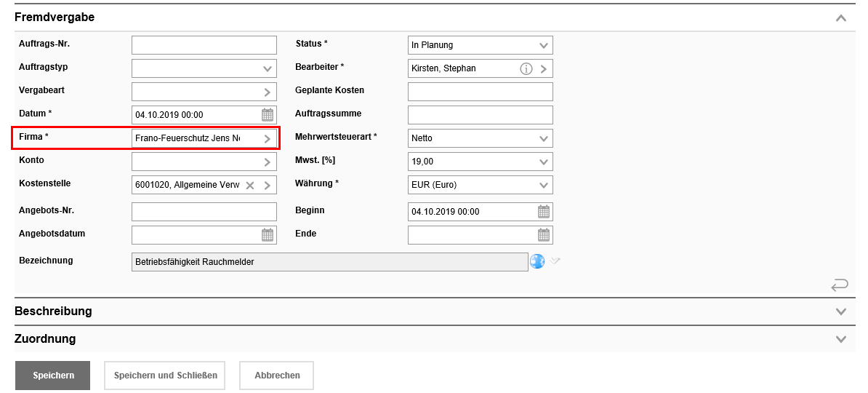Expand the Beschreibung section
868x393 pixels.
pyautogui.click(x=841, y=311)
